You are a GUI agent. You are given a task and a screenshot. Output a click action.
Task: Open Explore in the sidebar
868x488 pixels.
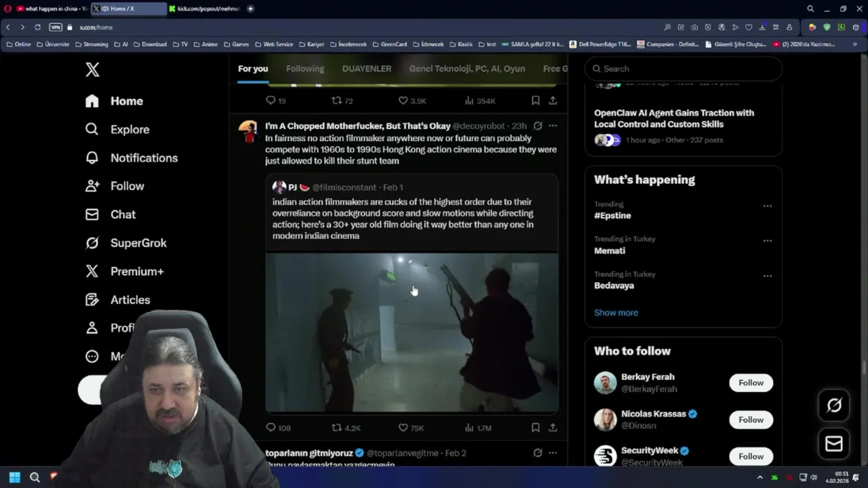[x=117, y=129]
